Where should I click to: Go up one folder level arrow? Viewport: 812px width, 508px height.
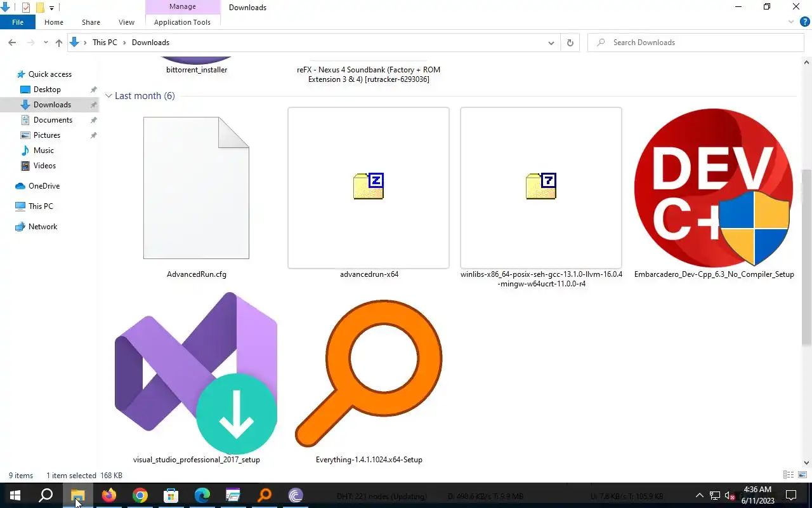tap(59, 43)
